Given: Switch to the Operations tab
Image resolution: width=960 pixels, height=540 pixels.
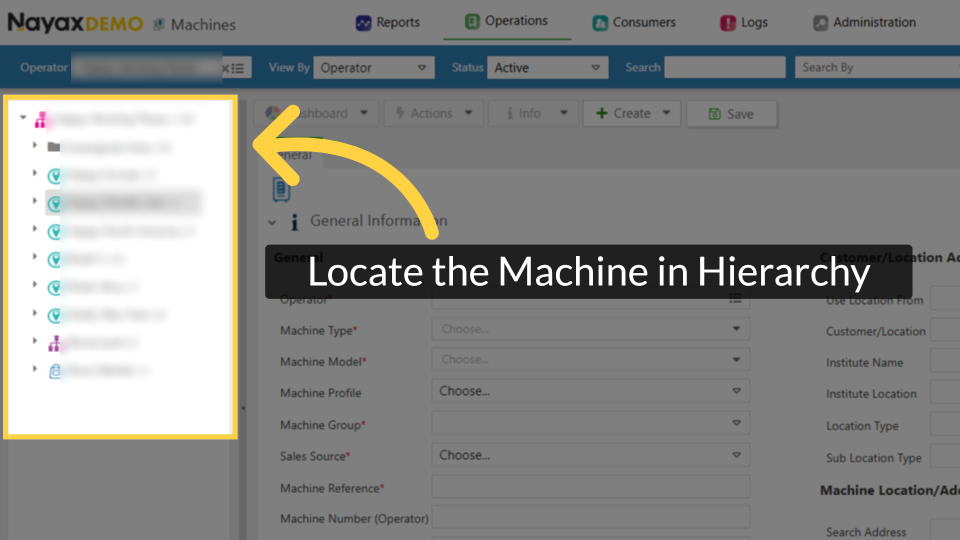Looking at the screenshot, I should 506,21.
